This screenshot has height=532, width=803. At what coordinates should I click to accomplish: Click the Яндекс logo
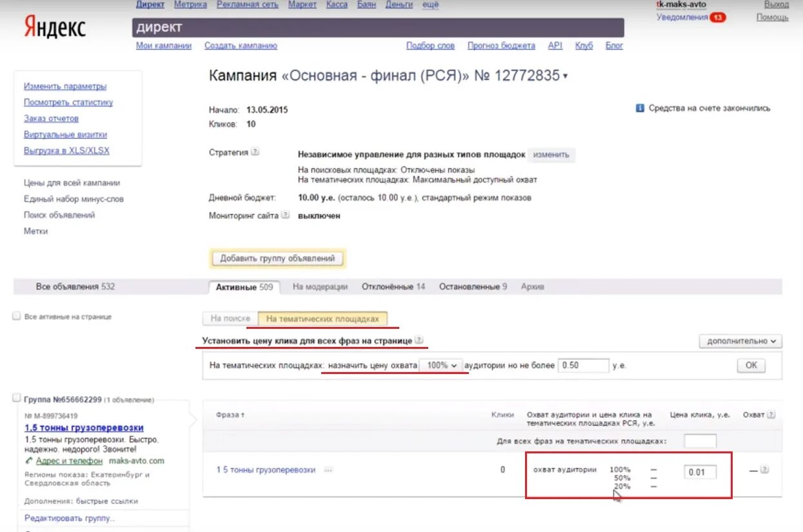55,28
